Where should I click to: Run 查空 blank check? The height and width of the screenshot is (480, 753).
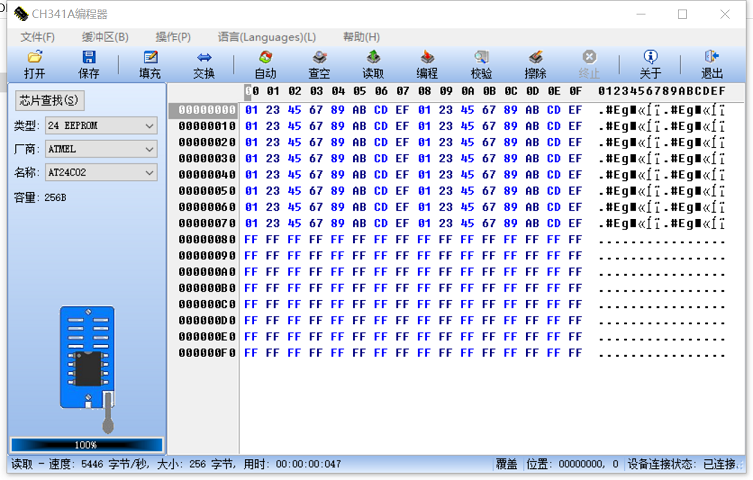coord(319,64)
